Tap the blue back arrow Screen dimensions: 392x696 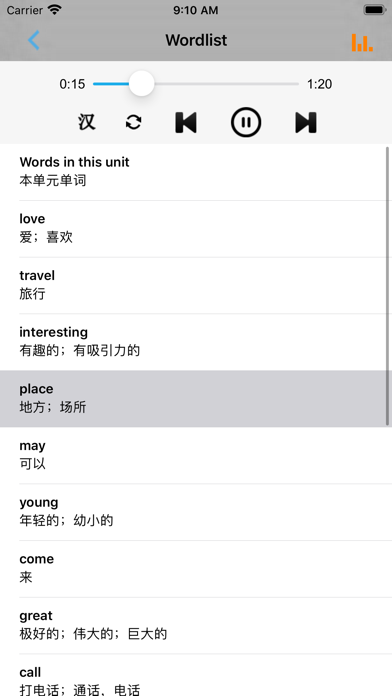(34, 40)
